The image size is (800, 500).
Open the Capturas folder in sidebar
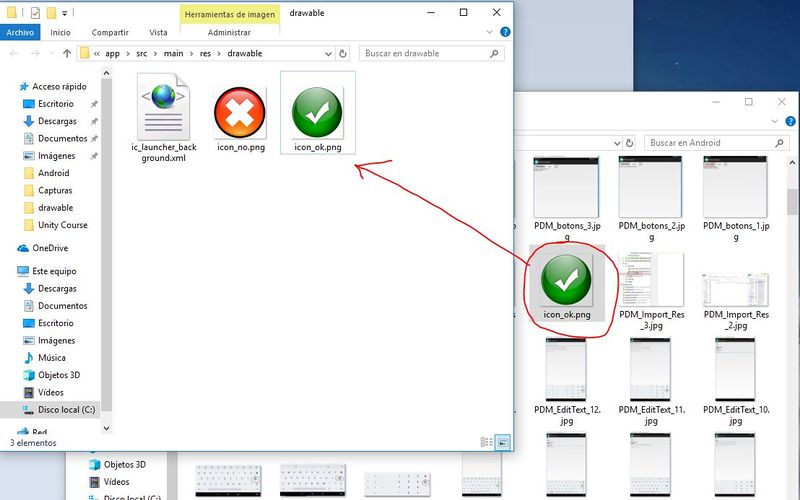[55, 190]
